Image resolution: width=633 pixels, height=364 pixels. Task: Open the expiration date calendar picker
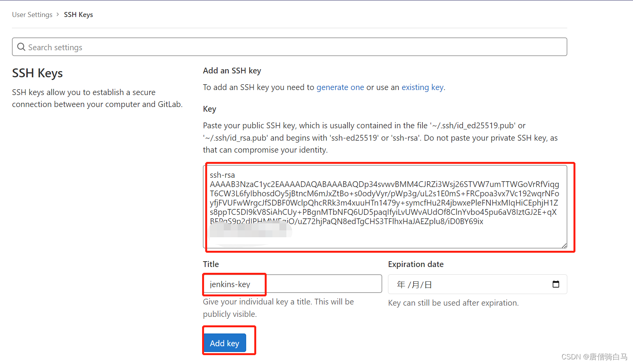tap(556, 284)
